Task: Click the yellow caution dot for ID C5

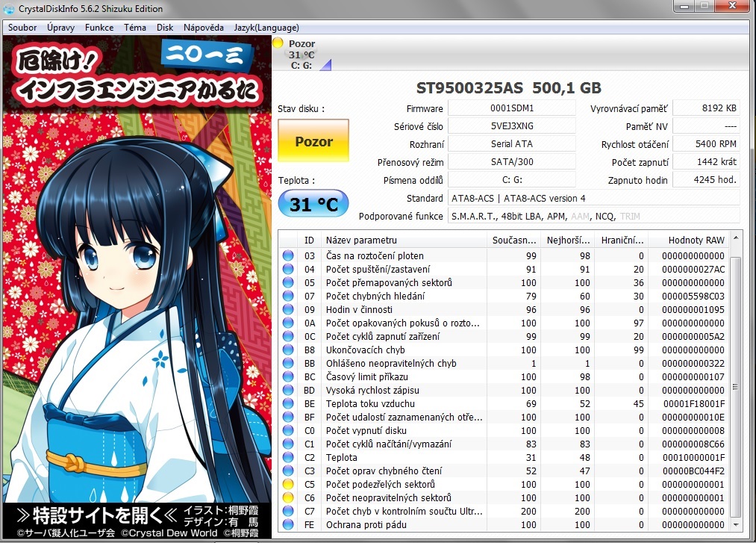Action: click(288, 484)
